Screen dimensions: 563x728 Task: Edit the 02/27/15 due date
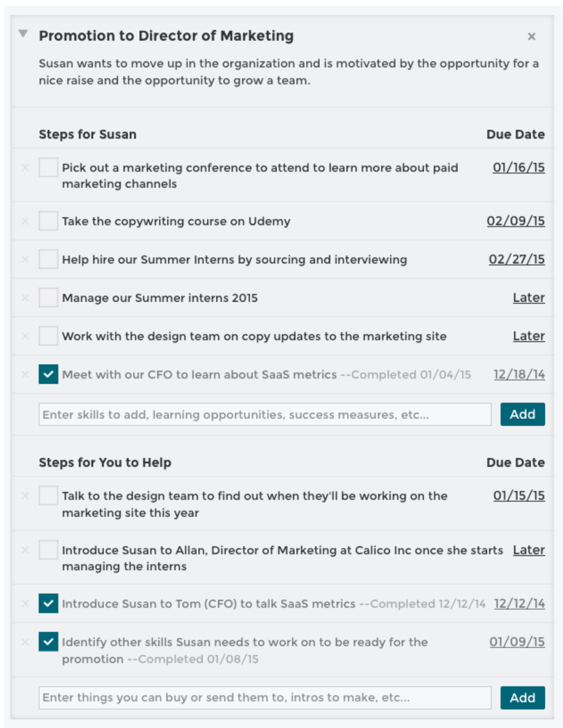point(516,260)
